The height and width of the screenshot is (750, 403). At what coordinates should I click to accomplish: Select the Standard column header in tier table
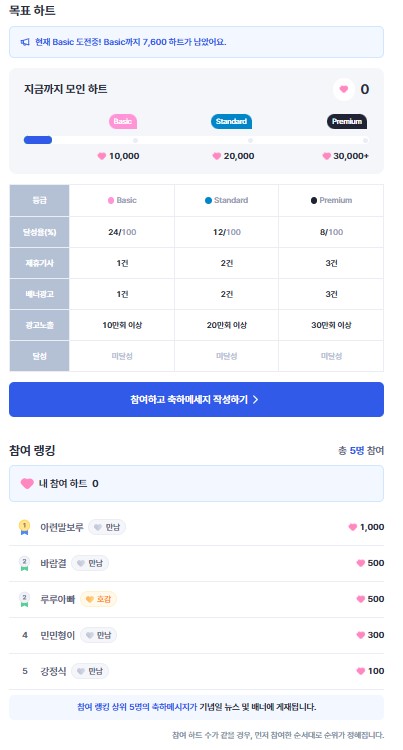(x=227, y=200)
